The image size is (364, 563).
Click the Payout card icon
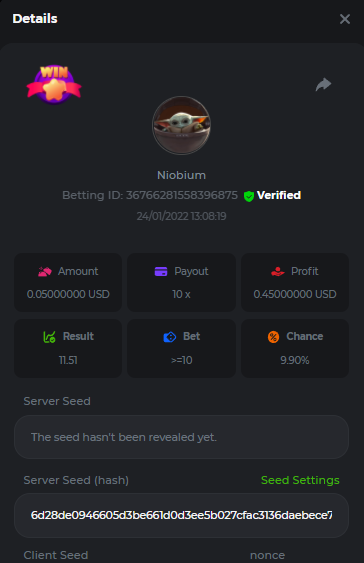tap(161, 271)
